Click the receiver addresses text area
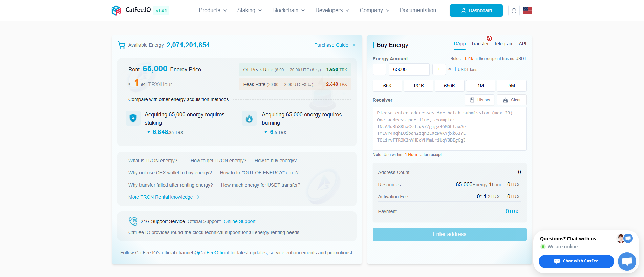 point(449,129)
